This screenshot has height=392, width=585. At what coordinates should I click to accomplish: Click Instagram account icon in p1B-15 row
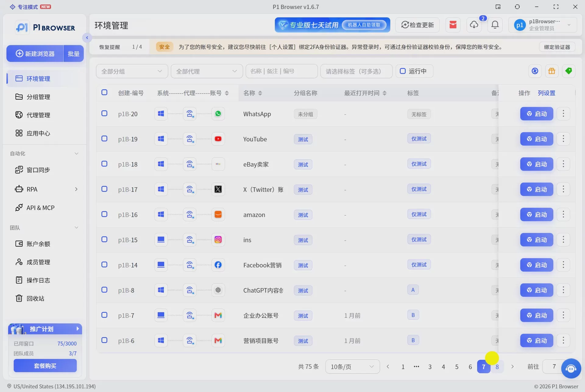point(218,240)
